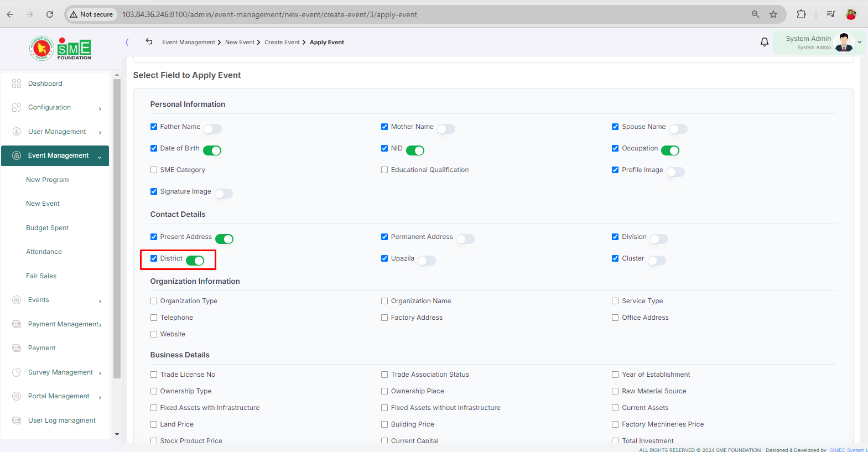Viewport: 868px width, 452px height.
Task: Click the New Event breadcrumb link
Action: (240, 42)
